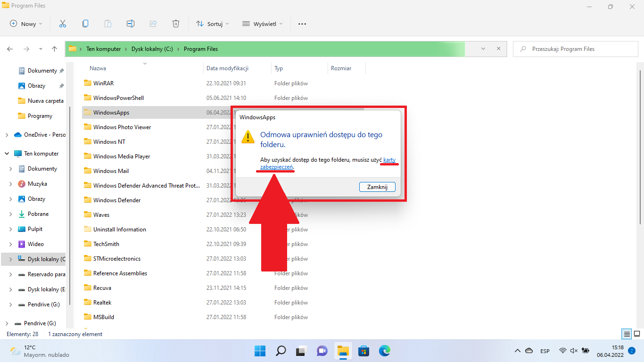Open Microsoft Edge from taskbar
The height and width of the screenshot is (362, 644).
(x=385, y=351)
